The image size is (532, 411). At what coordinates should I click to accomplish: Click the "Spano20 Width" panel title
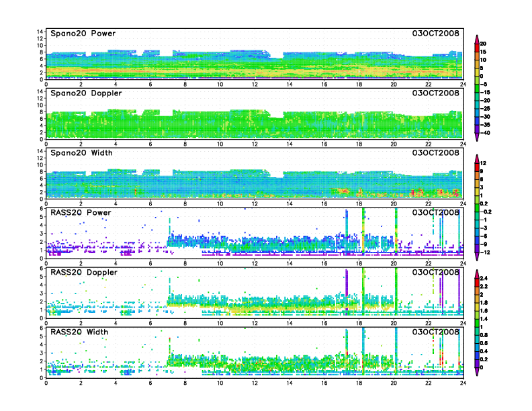[x=78, y=153]
